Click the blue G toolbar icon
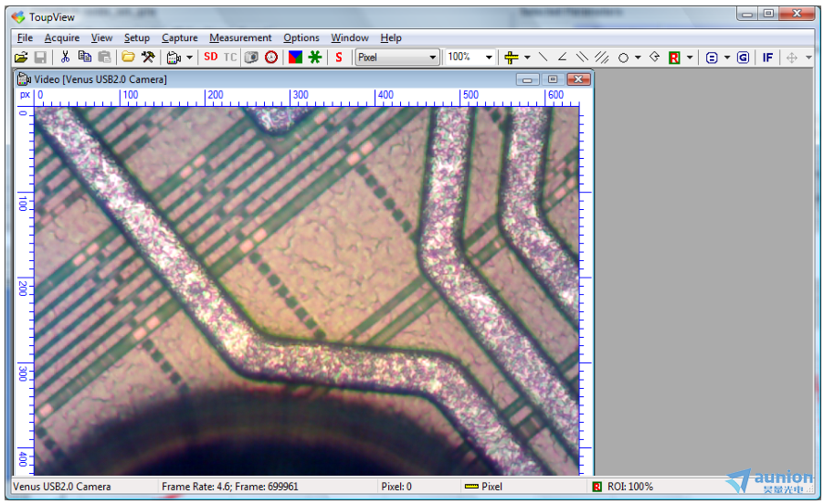 tap(743, 58)
